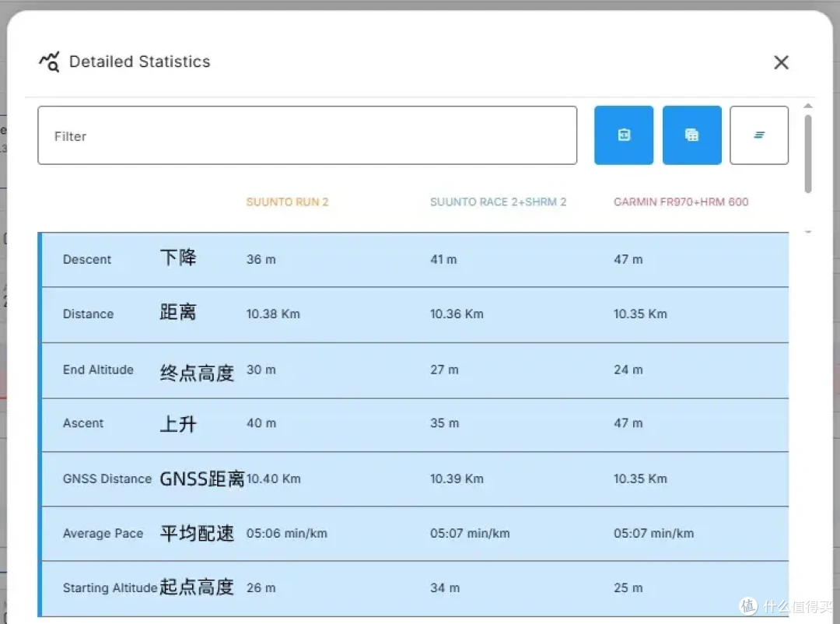Close the Detailed Statistics dialog

[781, 62]
